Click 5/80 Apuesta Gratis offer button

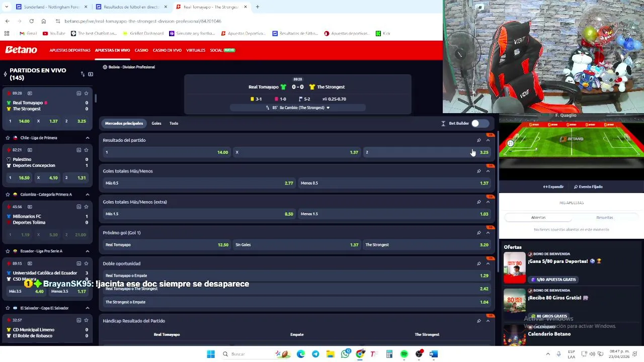552,280
